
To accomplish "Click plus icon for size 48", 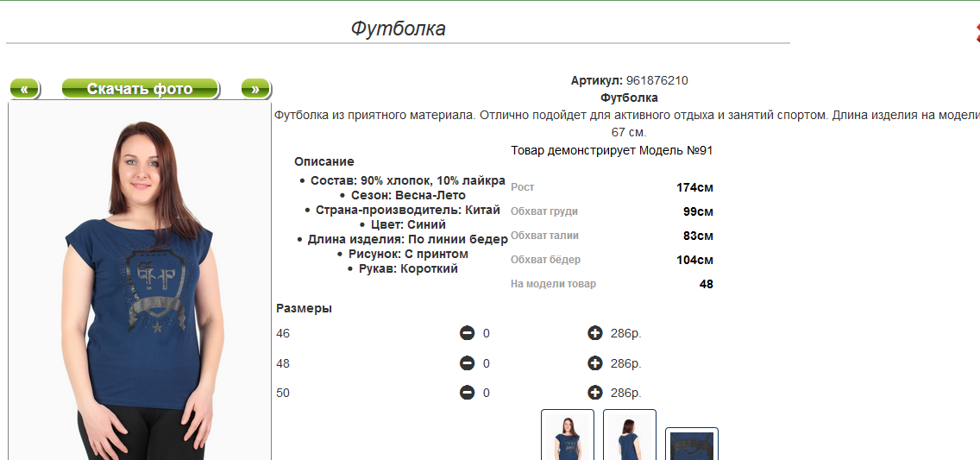I will (594, 363).
